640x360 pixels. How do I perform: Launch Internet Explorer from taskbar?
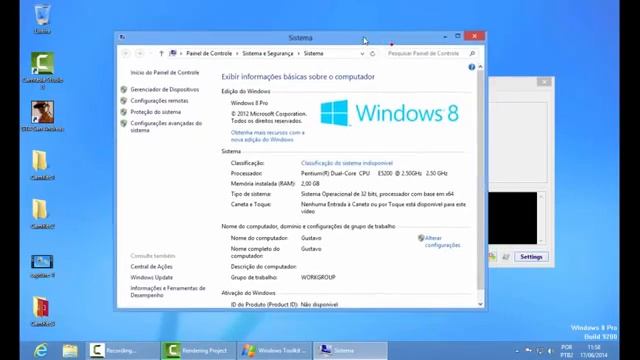[x=40, y=351]
